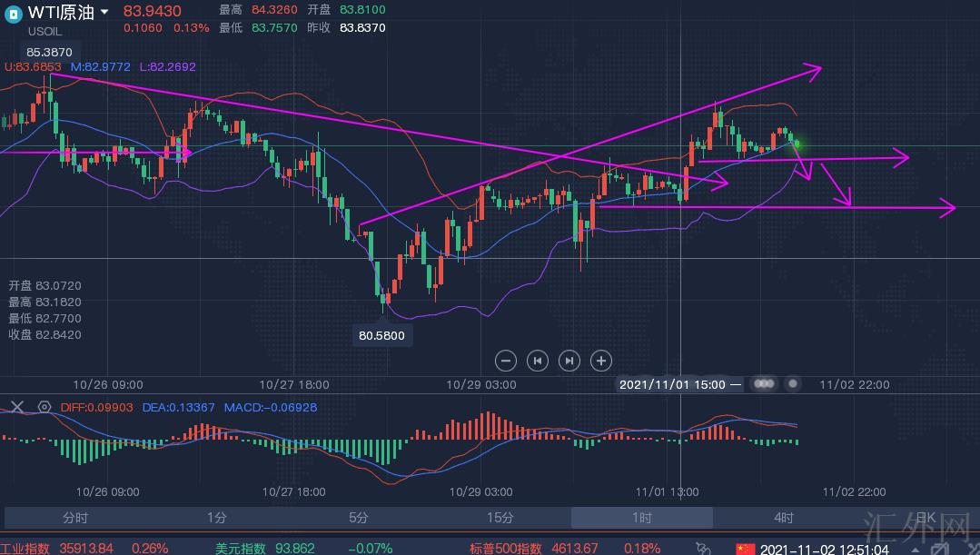
Task: Click the 开盘 83.8100 value
Action: (x=362, y=10)
